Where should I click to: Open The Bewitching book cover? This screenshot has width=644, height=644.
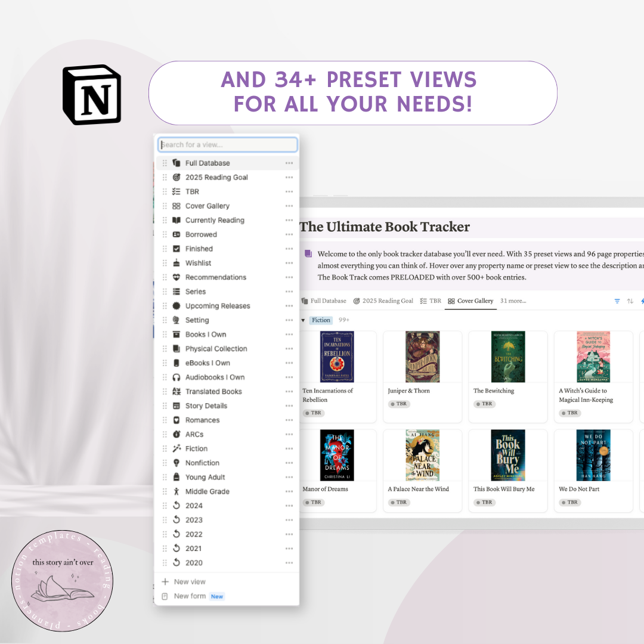508,357
